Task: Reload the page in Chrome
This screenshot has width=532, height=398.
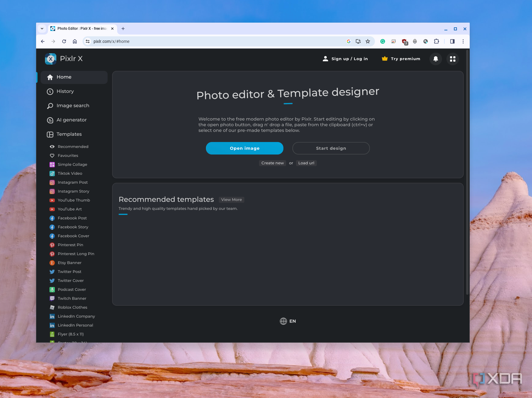Action: coord(64,41)
